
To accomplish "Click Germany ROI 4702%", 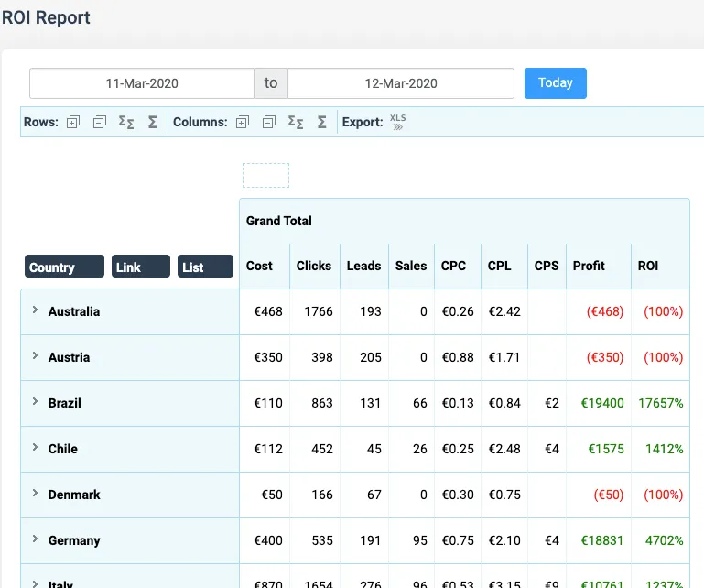I will coord(664,540).
